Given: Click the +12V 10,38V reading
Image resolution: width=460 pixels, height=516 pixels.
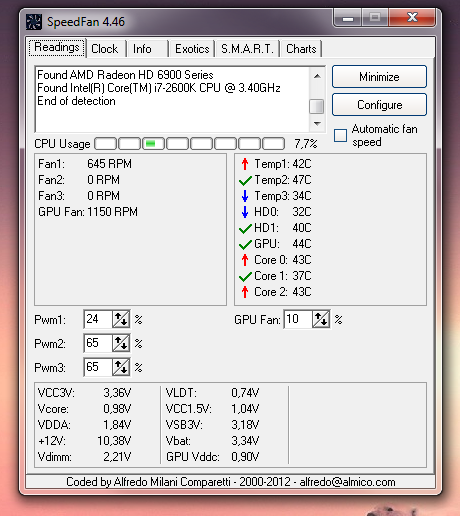Looking at the screenshot, I should point(84,441).
